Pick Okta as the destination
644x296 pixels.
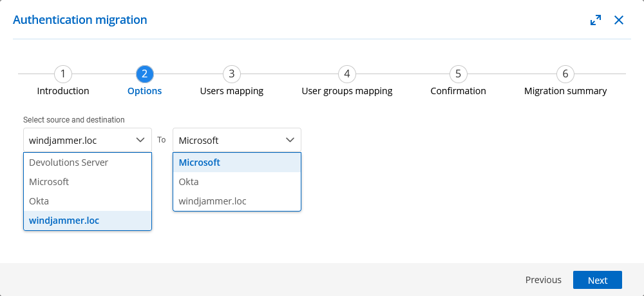237,182
